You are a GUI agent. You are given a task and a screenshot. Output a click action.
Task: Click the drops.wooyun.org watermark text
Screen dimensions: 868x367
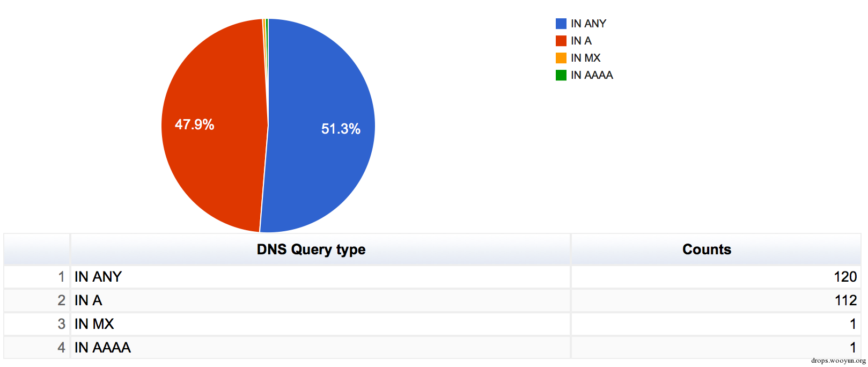838,361
